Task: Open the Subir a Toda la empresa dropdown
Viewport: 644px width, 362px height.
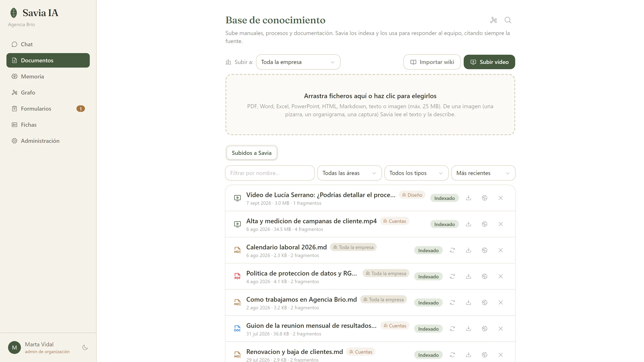Action: [298, 62]
